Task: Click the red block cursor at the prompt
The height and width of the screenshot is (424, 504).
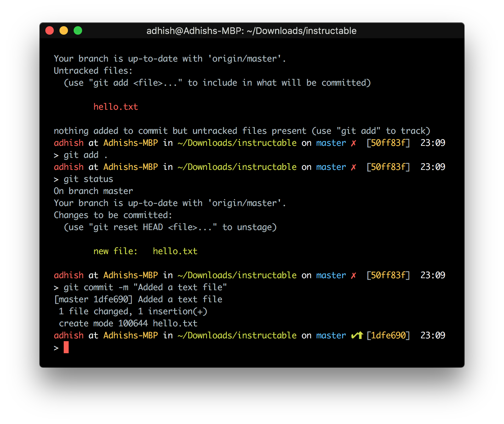Action: 66,348
